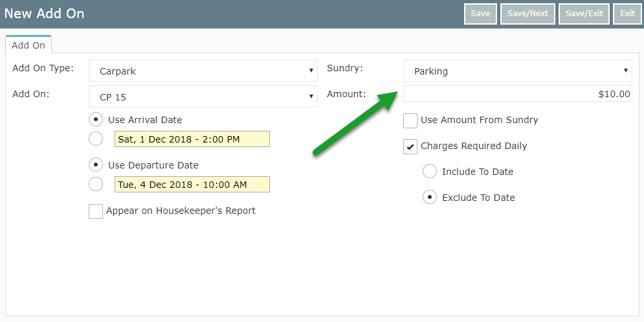Screen dimensions: 644x322
Task: Open the Sundry Parking dropdown
Action: [518, 71]
